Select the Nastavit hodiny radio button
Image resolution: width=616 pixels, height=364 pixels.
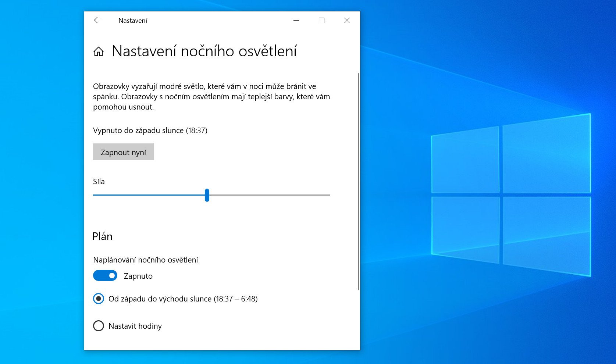(x=99, y=326)
